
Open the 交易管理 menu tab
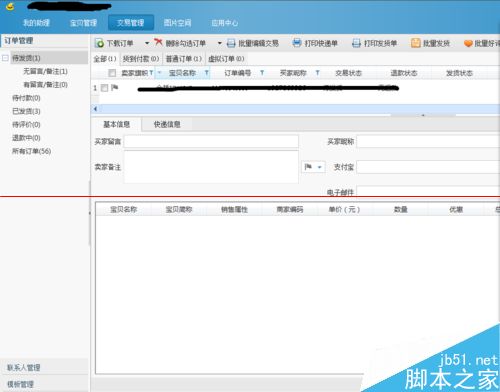click(131, 23)
